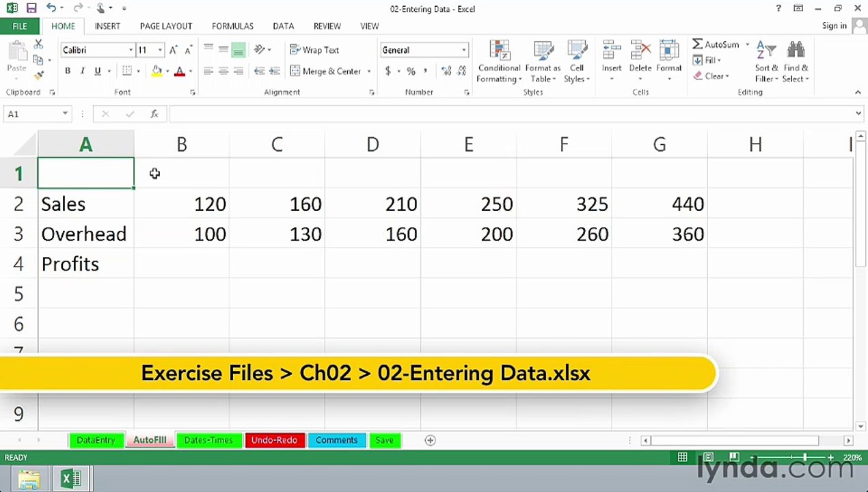
Task: Open Sort & Filter
Action: pos(767,62)
